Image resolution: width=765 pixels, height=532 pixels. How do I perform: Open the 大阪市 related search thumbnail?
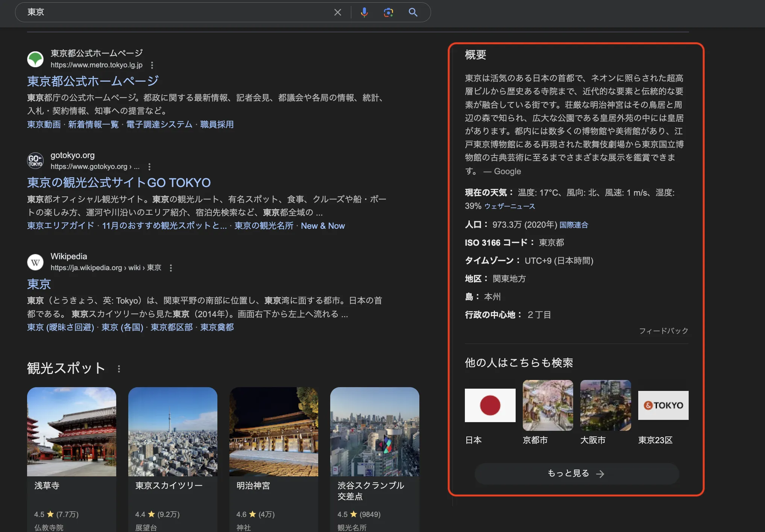click(x=606, y=405)
